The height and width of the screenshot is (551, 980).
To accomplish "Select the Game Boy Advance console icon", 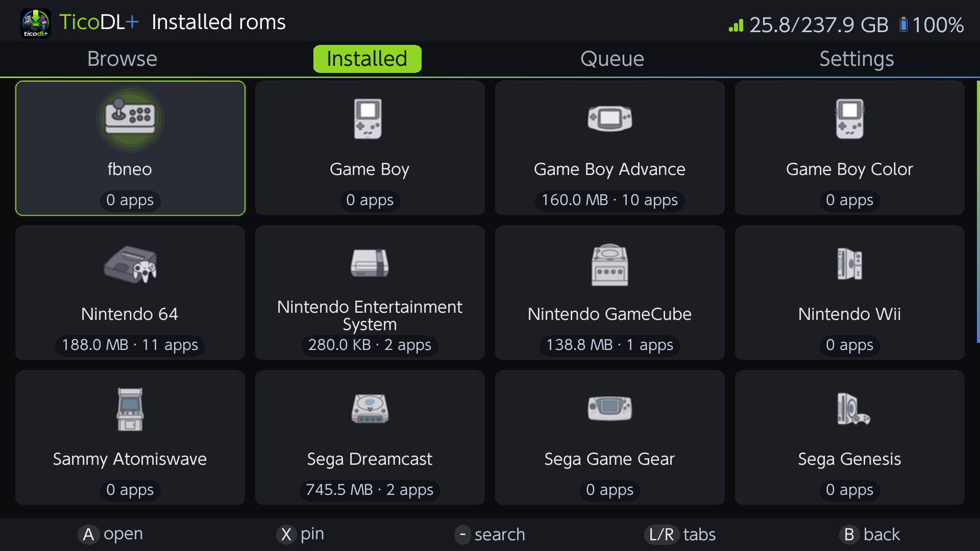I will tap(610, 118).
